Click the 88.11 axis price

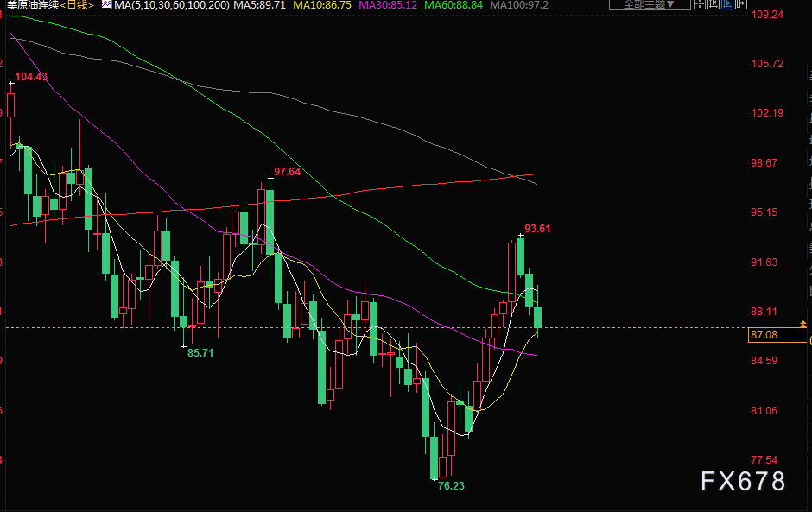pyautogui.click(x=764, y=311)
